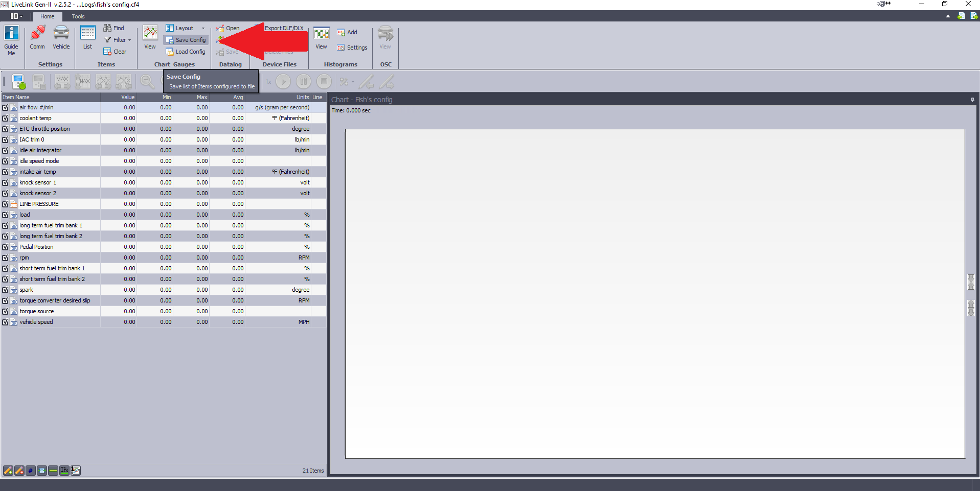Uncheck the rpm item

pos(5,258)
